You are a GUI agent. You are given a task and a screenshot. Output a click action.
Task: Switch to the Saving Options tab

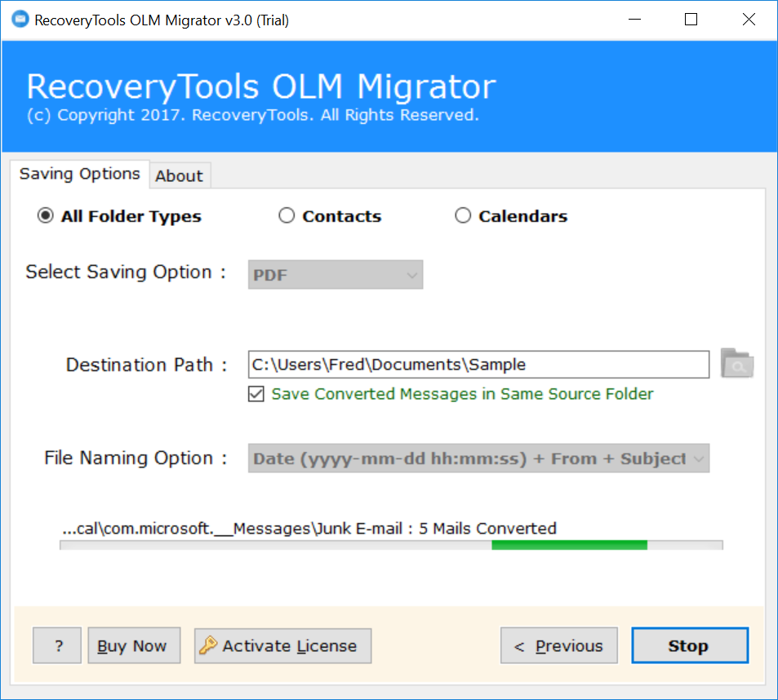click(x=79, y=174)
